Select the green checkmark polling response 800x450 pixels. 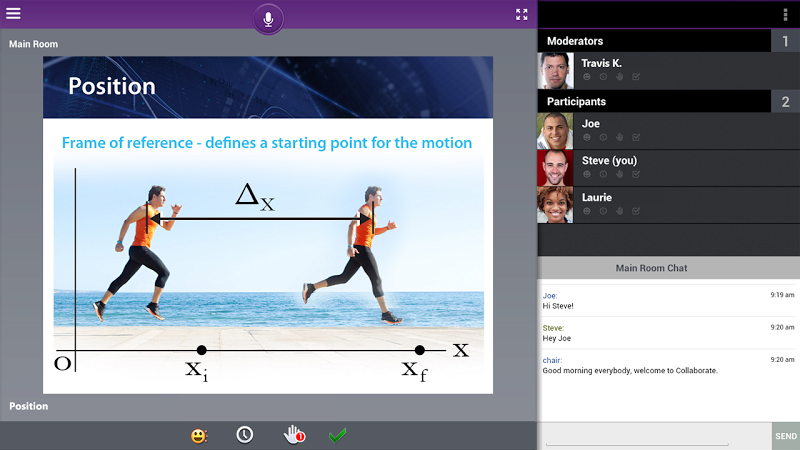click(x=338, y=435)
